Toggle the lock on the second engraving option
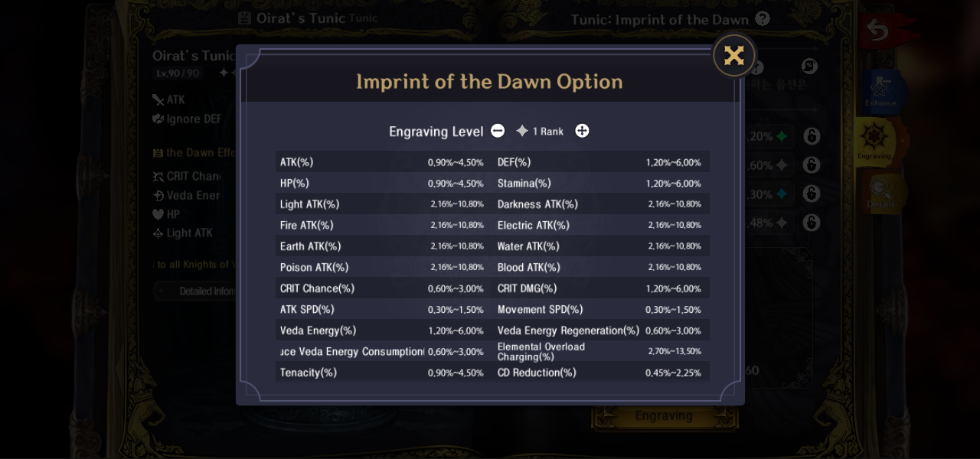Viewport: 980px width, 459px height. [812, 165]
